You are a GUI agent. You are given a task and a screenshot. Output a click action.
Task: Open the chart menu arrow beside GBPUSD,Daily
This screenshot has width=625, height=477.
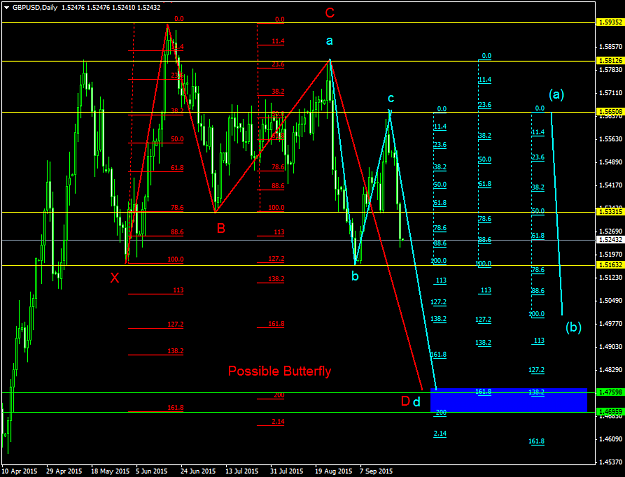[6, 7]
